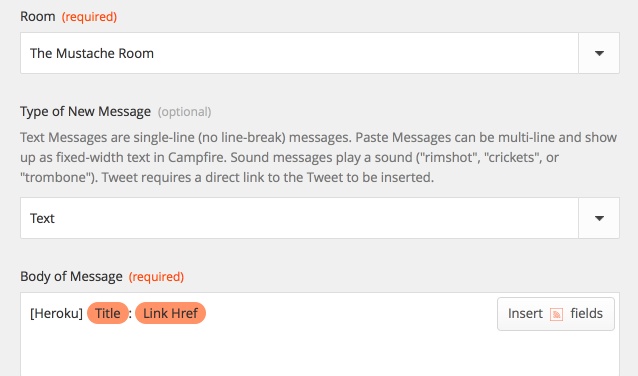Screen dimensions: 638x376
Task: Click the Room field label
Action: tap(38, 17)
